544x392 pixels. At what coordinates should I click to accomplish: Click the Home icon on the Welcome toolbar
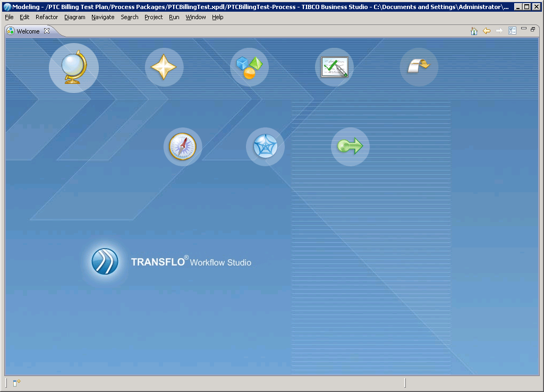tap(473, 30)
